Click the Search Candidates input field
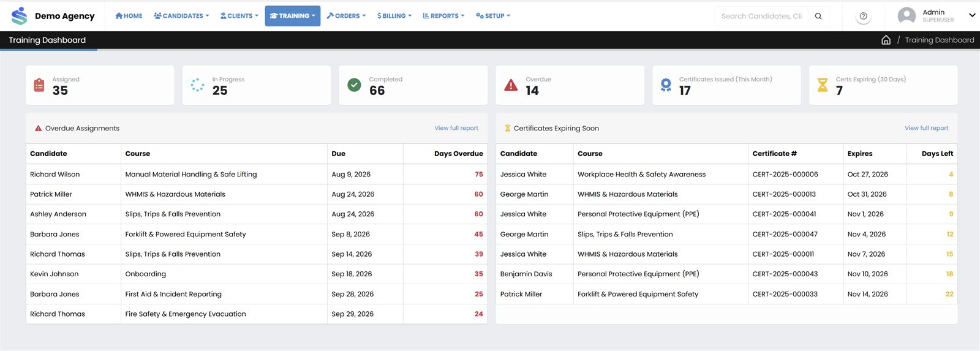Viewport: 980px width, 351px height. 761,16
